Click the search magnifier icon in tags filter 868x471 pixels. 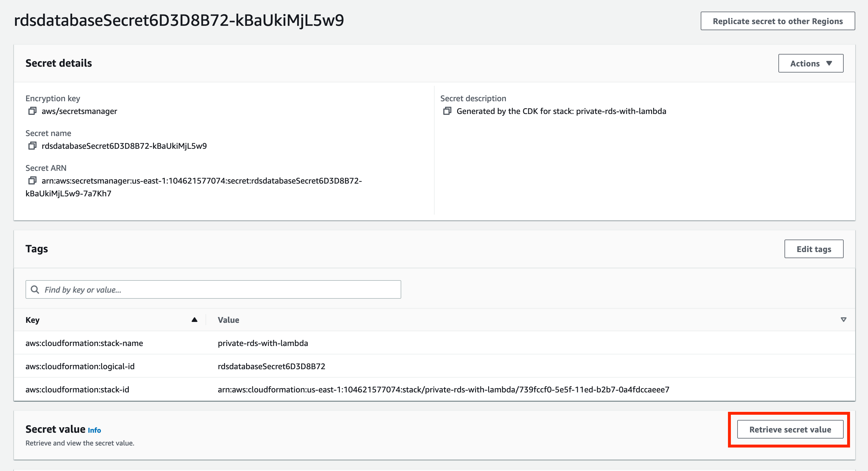coord(35,289)
